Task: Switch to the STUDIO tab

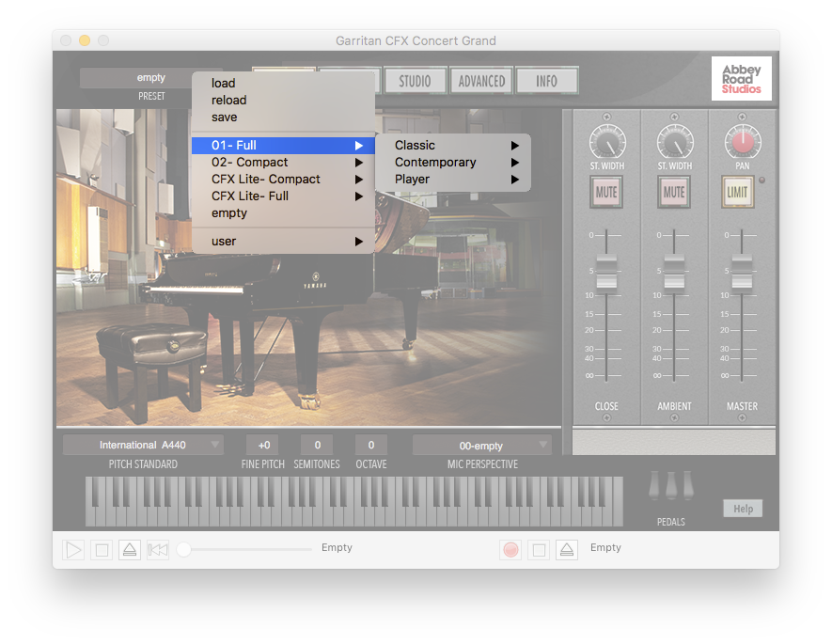Action: coord(416,81)
